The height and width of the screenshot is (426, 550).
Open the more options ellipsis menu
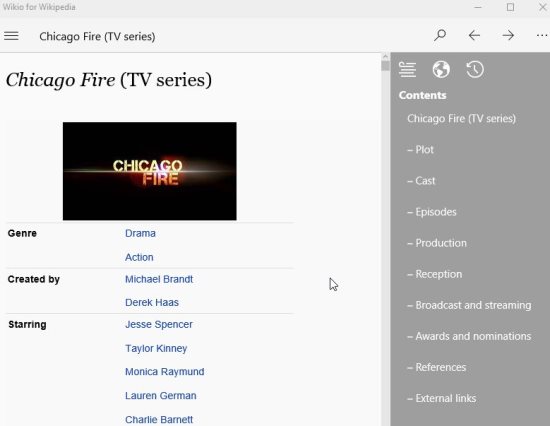(542, 35)
